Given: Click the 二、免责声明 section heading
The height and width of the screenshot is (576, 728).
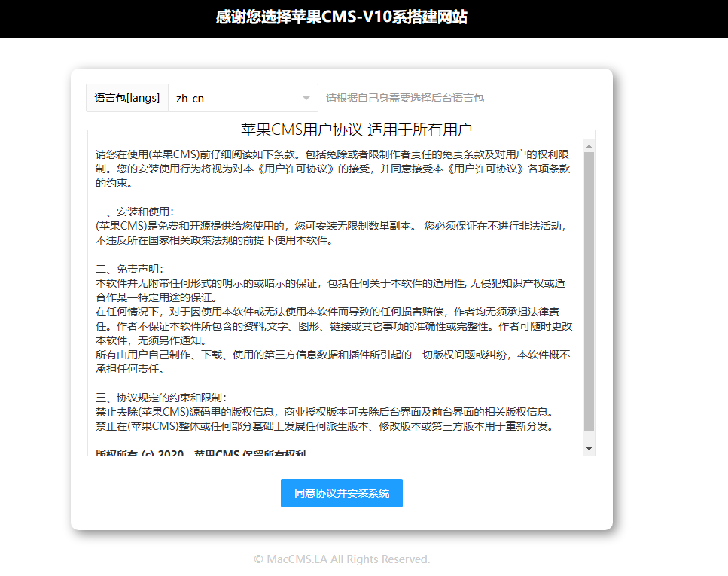Looking at the screenshot, I should point(129,269).
